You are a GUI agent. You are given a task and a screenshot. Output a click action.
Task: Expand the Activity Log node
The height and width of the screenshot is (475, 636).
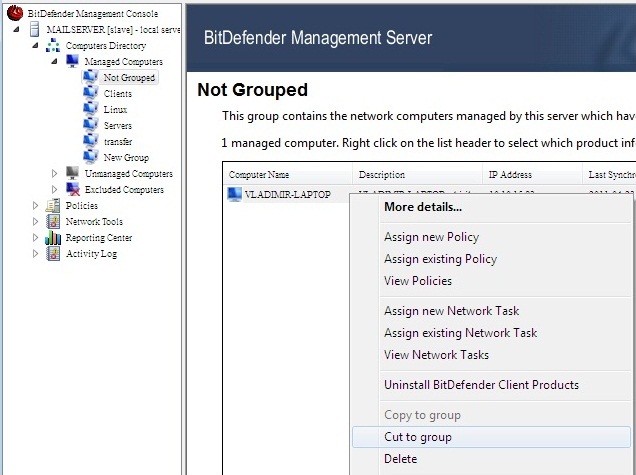click(x=35, y=253)
